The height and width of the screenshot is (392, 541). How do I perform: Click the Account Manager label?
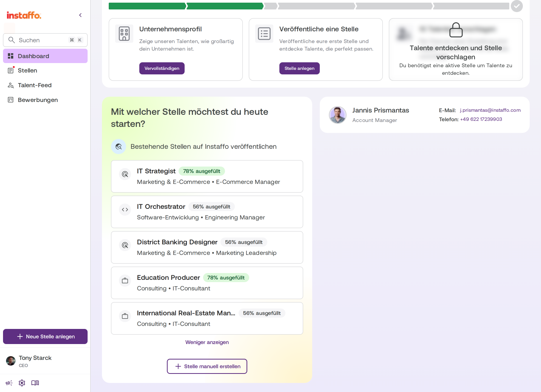click(x=375, y=120)
